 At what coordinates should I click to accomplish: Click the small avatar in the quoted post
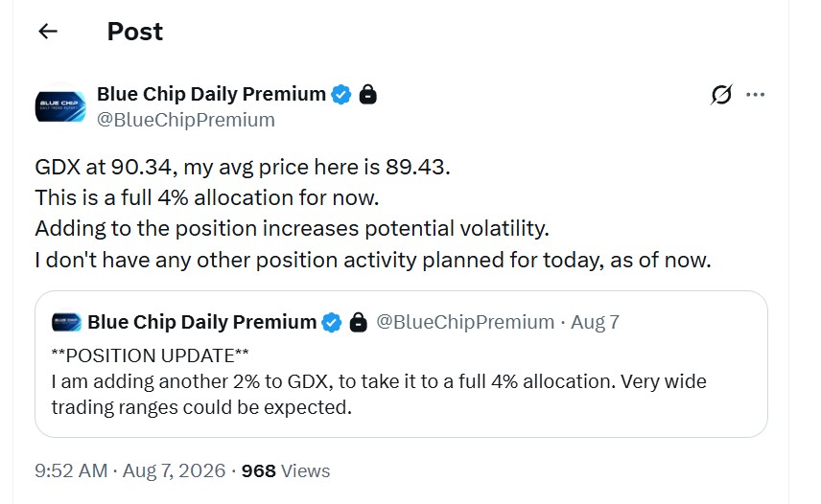(66, 322)
